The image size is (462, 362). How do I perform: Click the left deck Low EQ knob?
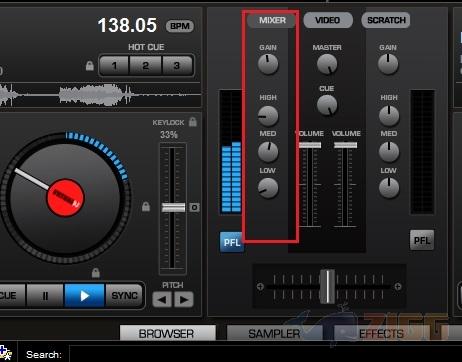coord(268,188)
